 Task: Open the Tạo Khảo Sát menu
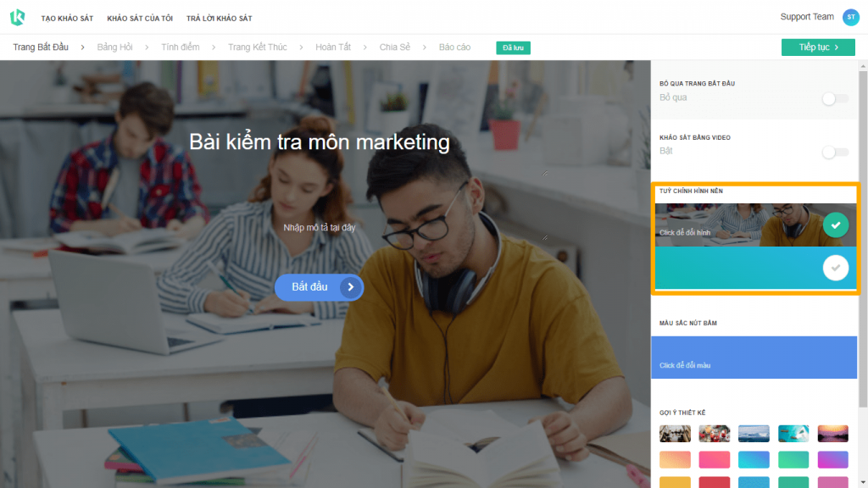(x=67, y=19)
